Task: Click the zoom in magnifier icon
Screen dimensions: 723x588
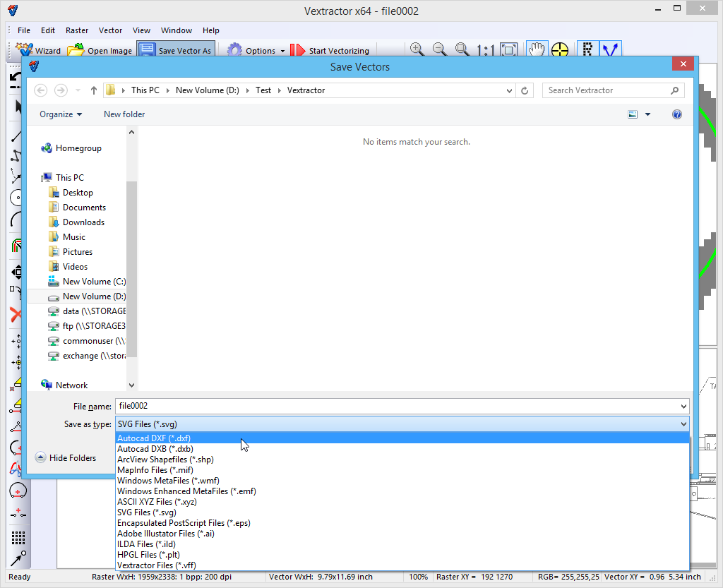Action: [x=417, y=49]
